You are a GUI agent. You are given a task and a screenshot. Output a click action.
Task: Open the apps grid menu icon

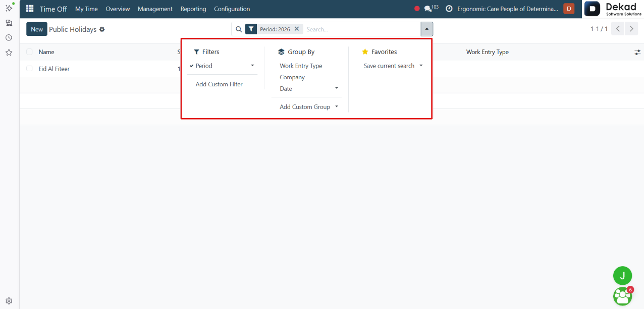click(x=30, y=9)
